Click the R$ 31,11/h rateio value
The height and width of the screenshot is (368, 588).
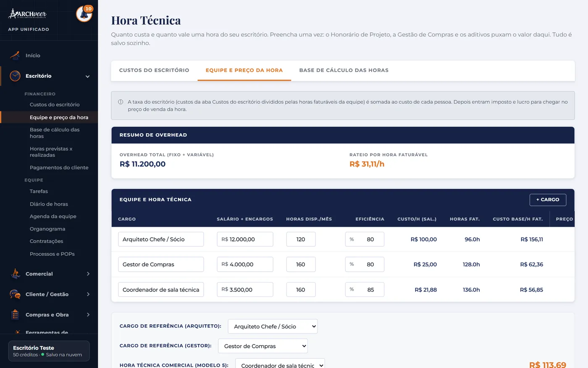coord(367,164)
